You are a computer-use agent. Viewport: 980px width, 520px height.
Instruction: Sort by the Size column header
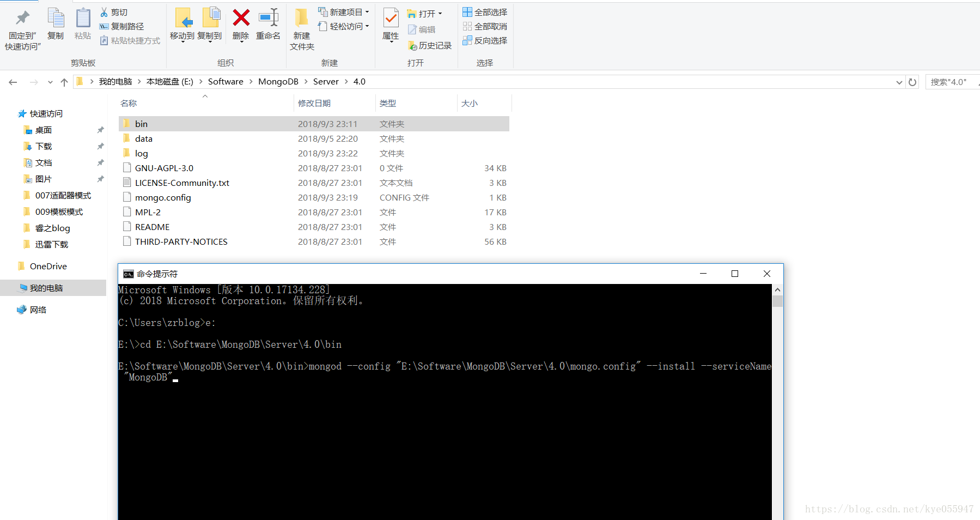[484, 103]
